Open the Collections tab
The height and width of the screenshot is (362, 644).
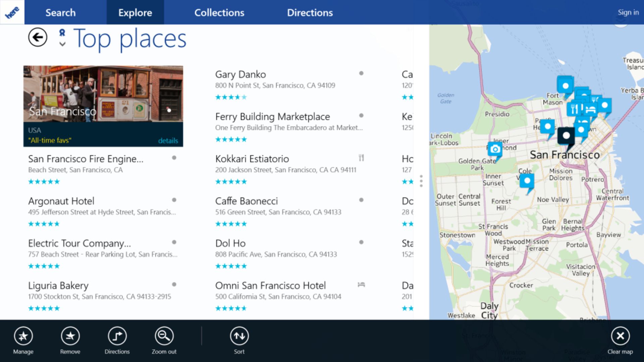(219, 12)
